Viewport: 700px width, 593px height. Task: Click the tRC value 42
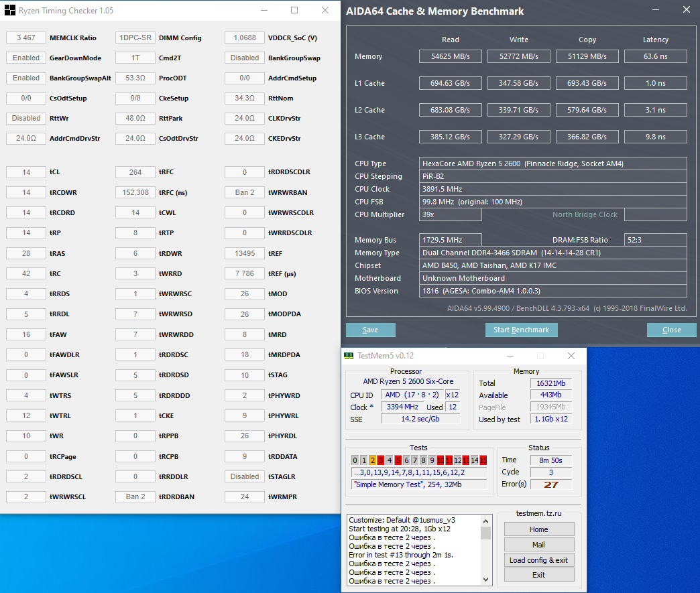click(x=26, y=273)
